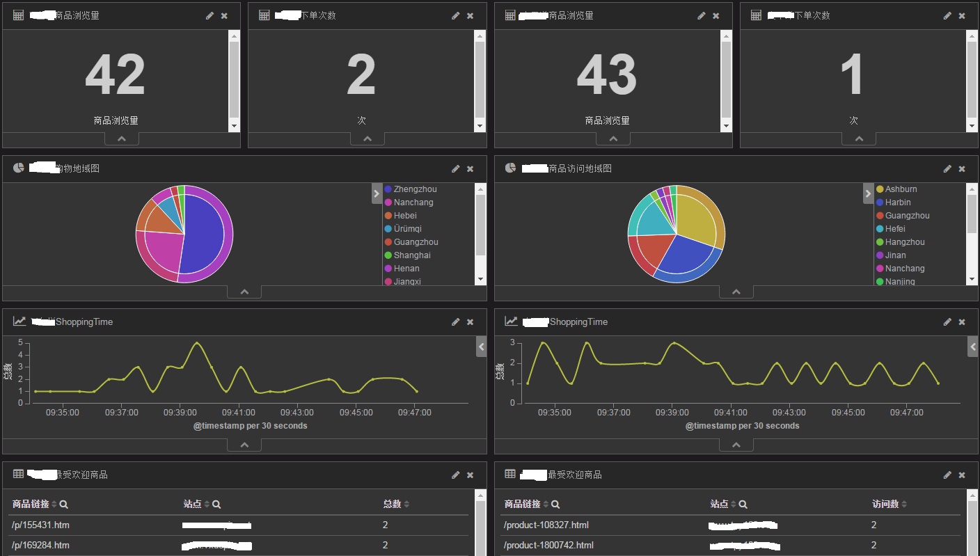Edit the 最受欢迎商品 table with 总数 column
The image size is (980, 556).
click(455, 475)
